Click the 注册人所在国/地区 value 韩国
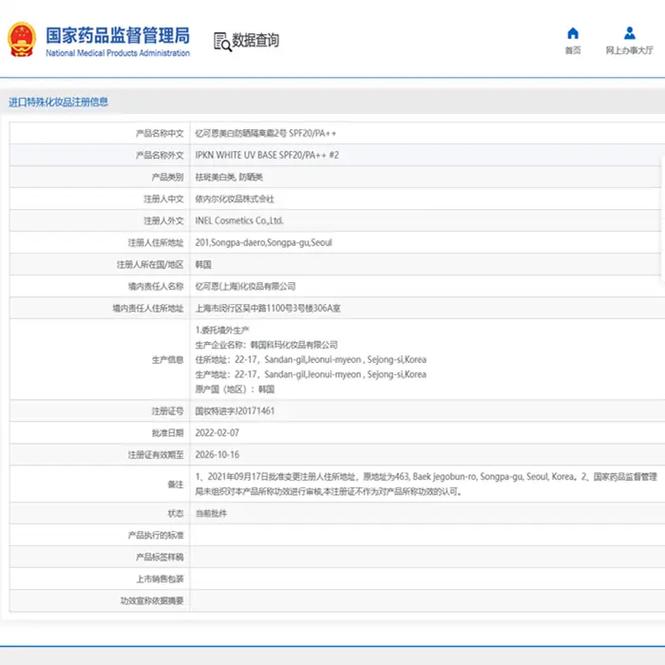The image size is (665, 665). 203,265
